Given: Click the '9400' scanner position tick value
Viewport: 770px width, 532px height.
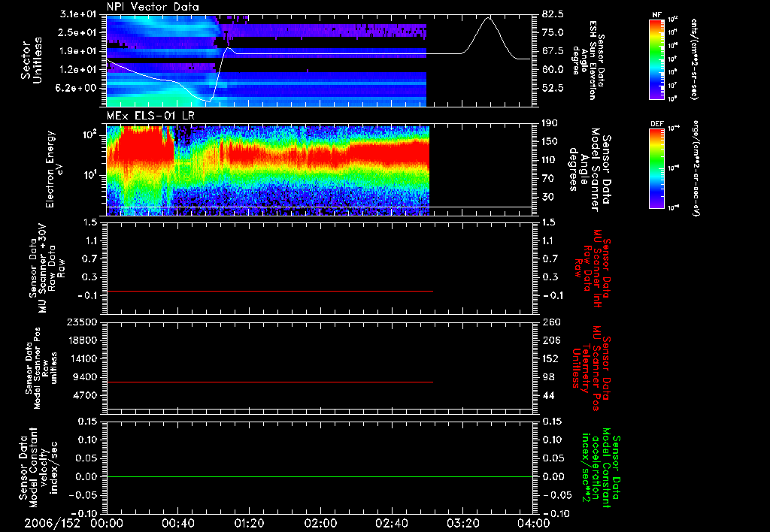Looking at the screenshot, I should point(84,377).
